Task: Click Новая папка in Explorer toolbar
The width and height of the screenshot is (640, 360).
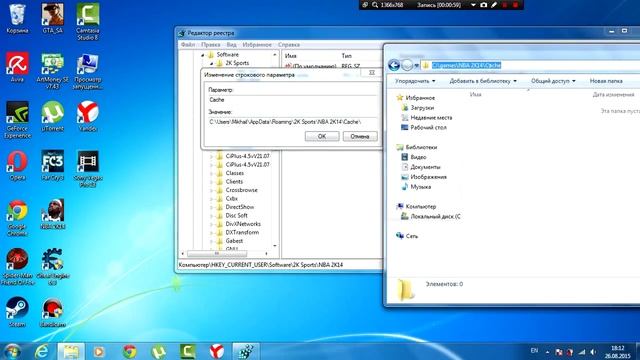Action: click(x=606, y=81)
